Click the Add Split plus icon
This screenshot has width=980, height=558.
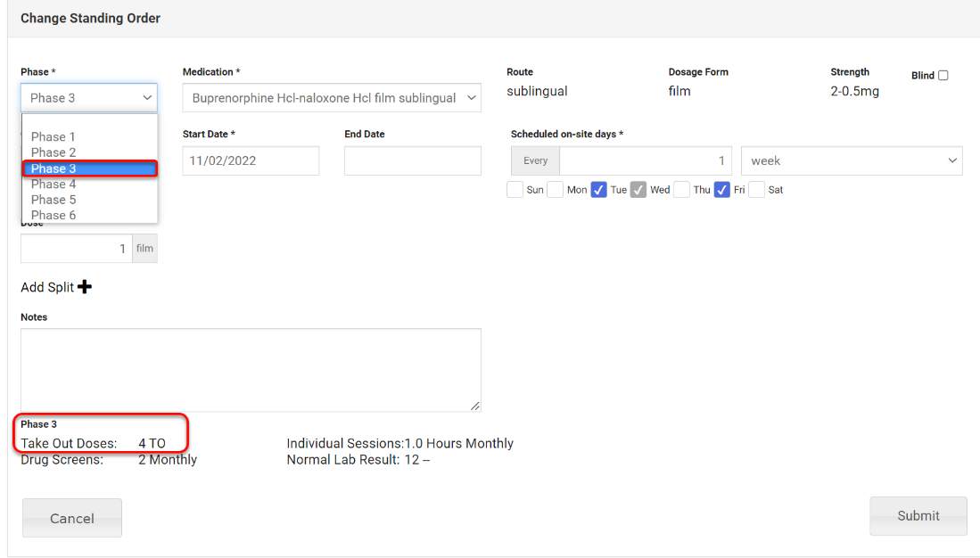85,287
